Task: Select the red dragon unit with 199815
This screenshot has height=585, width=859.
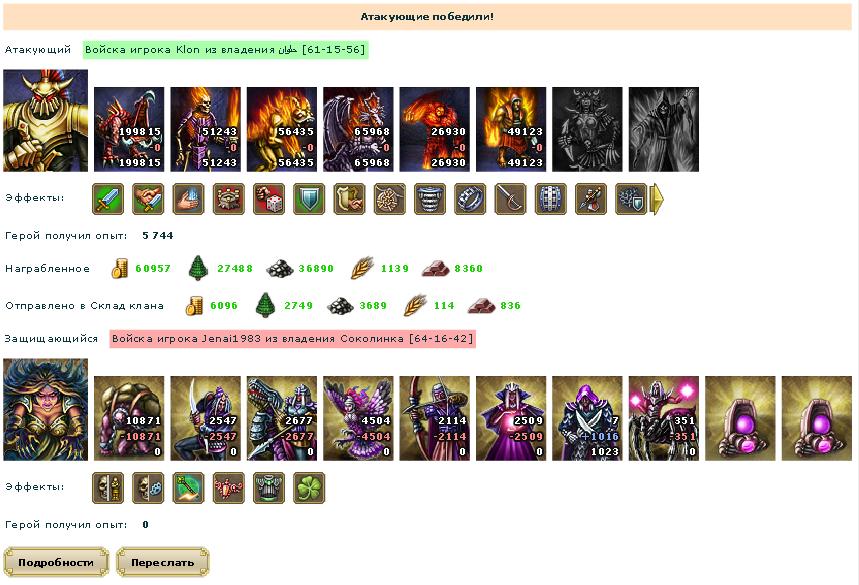Action: 129,129
